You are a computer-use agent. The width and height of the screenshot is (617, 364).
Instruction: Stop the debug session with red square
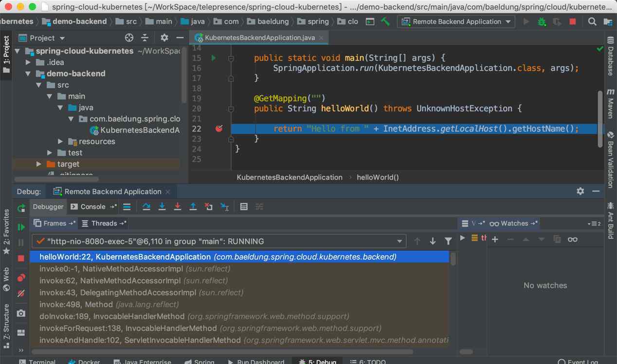coord(21,258)
